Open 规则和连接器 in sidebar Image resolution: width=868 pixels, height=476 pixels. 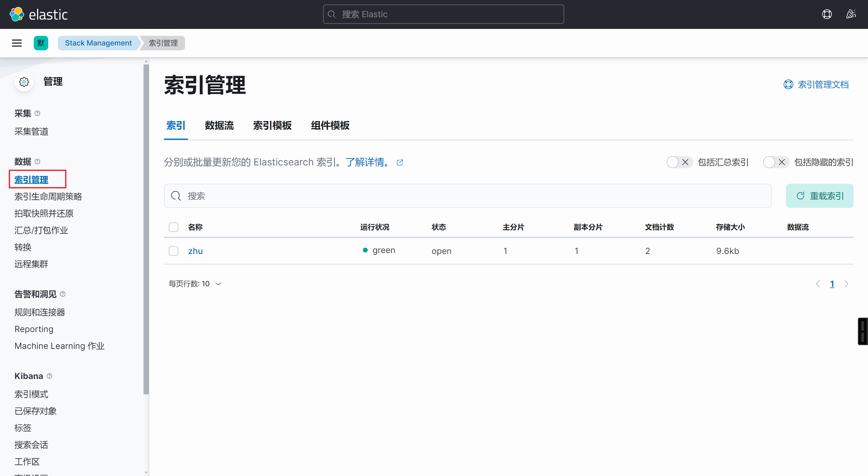click(40, 312)
